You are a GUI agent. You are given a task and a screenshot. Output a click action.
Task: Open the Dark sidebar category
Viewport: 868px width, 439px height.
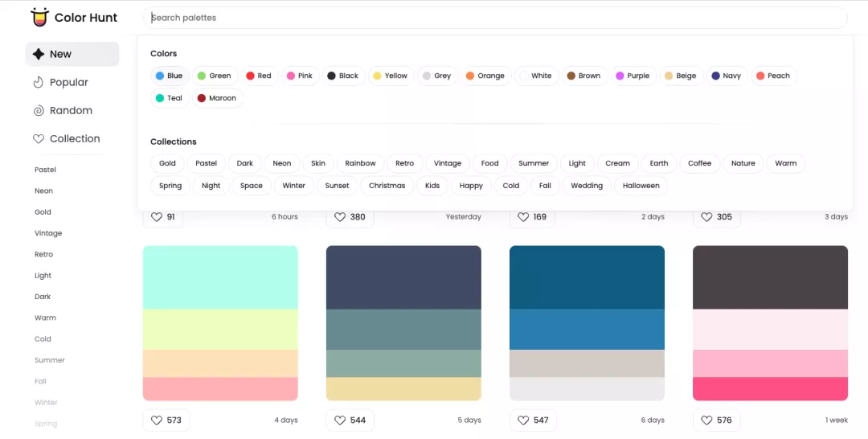point(43,297)
